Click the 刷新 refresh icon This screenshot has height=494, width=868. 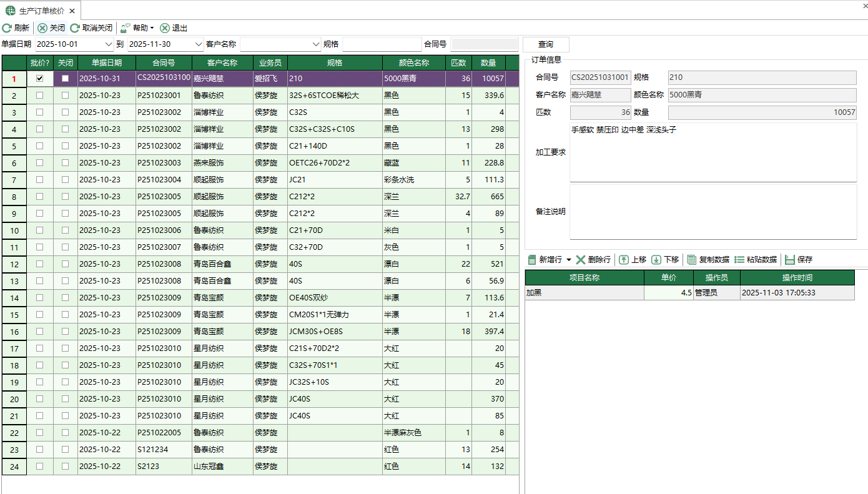click(x=6, y=27)
